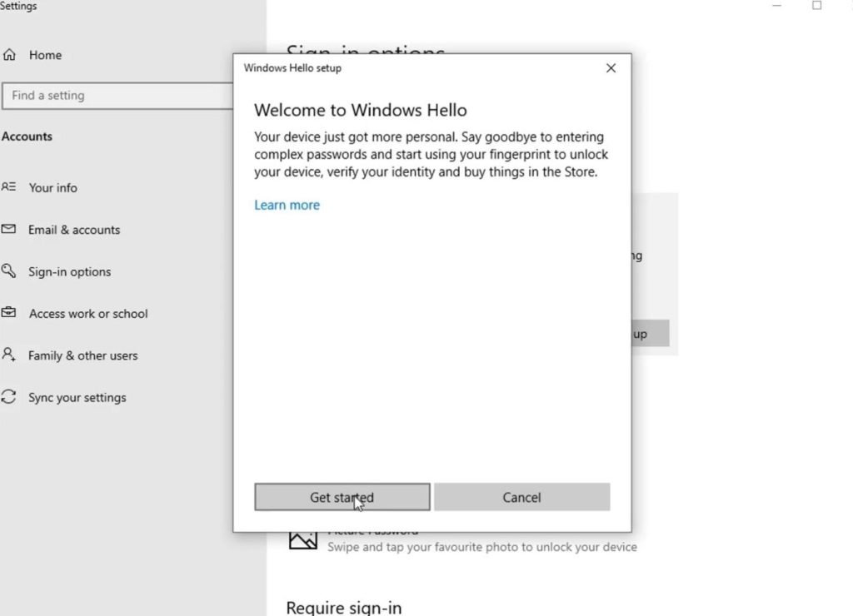853x616 pixels.
Task: Click the Accounts section heading
Action: (x=27, y=136)
